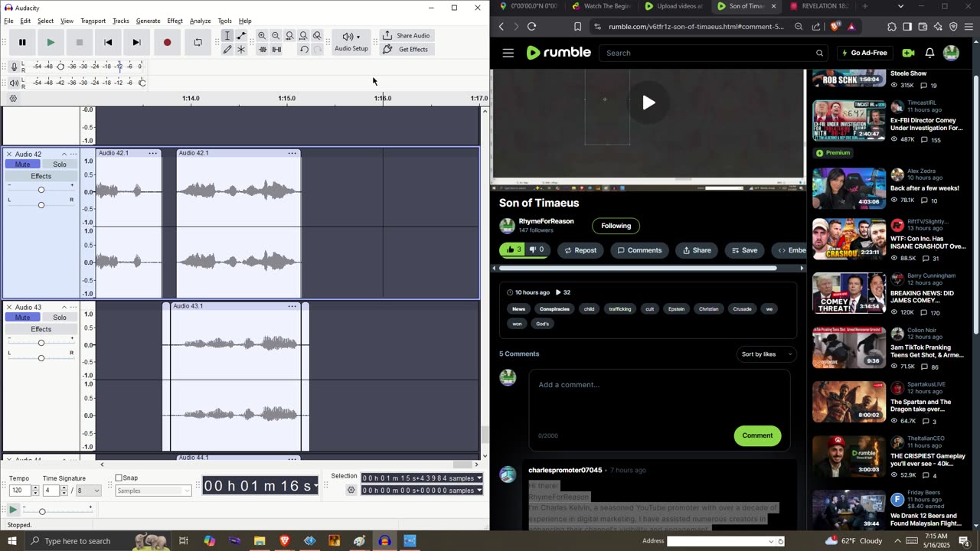
Task: Open the Snap units Samples dropdown
Action: pyautogui.click(x=153, y=491)
